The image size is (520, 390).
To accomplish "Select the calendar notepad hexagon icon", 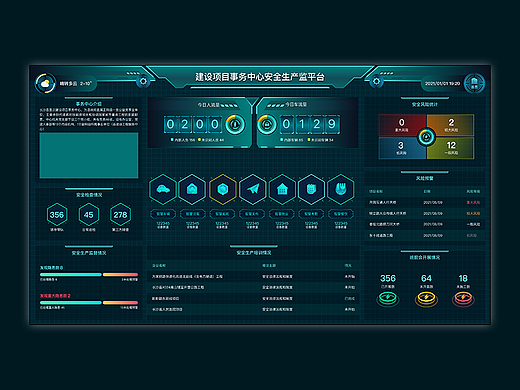I will pos(311,189).
